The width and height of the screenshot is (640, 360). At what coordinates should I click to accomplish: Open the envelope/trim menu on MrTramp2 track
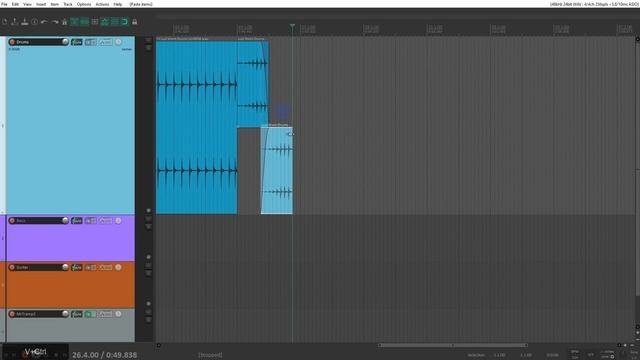[106, 314]
